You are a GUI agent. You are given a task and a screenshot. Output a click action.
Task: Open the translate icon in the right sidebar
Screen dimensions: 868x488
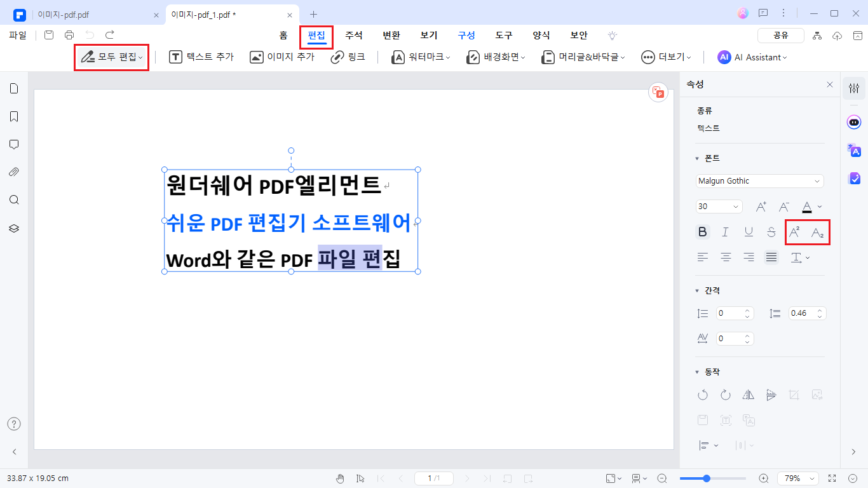pos(854,150)
